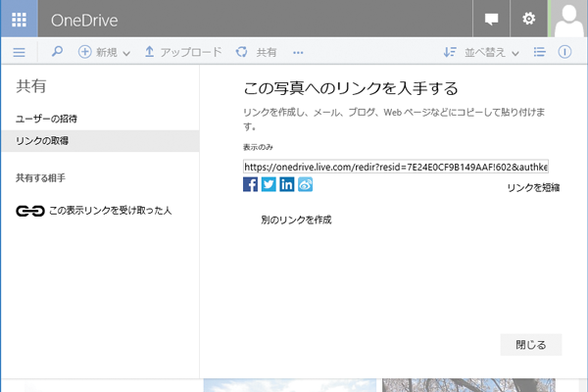588x392 pixels.
Task: Click the chain link icon
Action: [30, 211]
